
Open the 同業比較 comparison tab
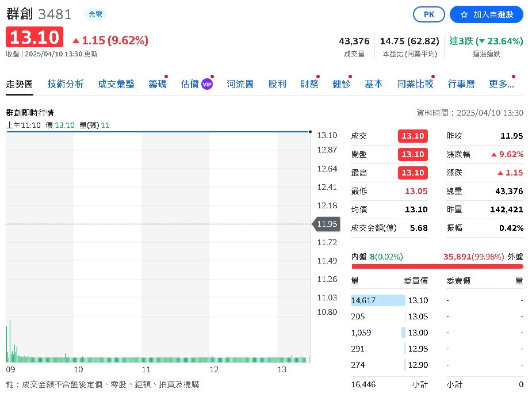coord(415,83)
